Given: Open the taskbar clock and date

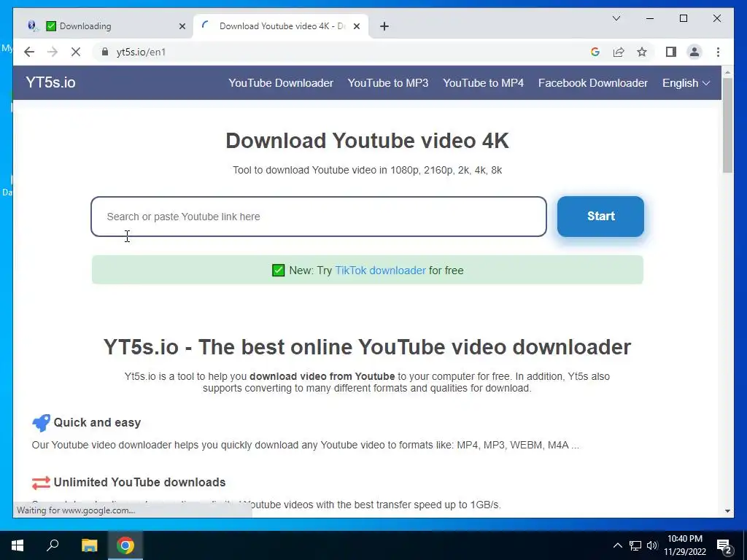Looking at the screenshot, I should click(684, 545).
